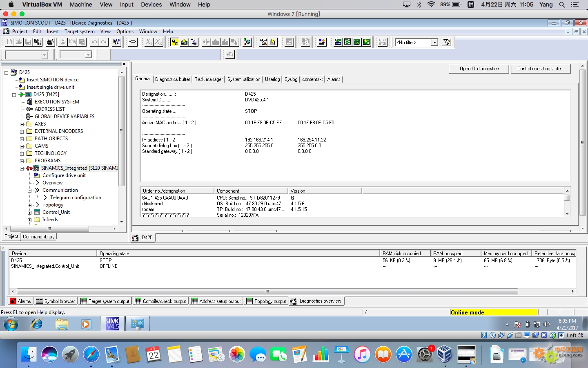Open the Alarms output tab at bottom

click(20, 301)
